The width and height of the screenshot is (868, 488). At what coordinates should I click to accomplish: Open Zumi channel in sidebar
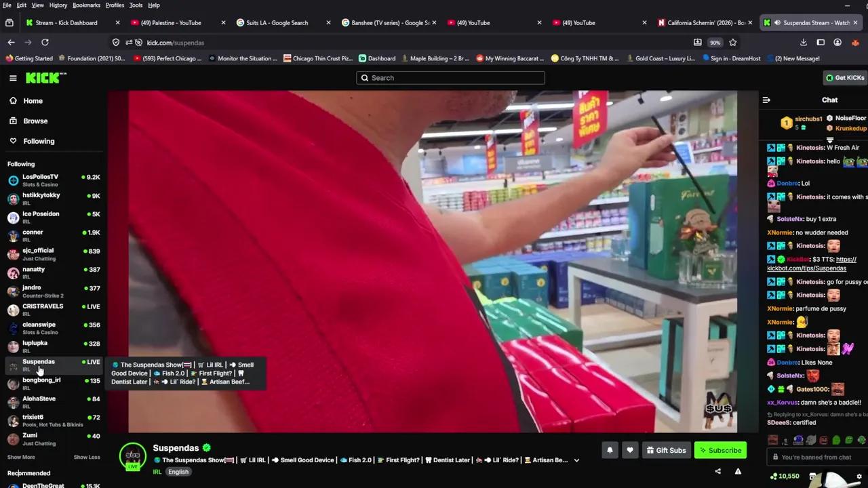click(53, 439)
